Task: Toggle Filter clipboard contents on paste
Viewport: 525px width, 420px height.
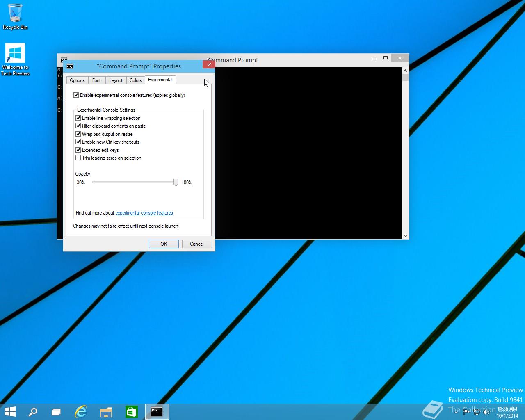Action: 78,126
